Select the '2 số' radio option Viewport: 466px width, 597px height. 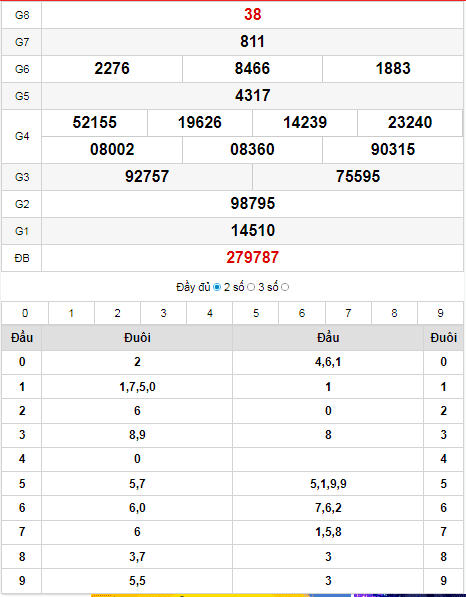pyautogui.click(x=251, y=287)
